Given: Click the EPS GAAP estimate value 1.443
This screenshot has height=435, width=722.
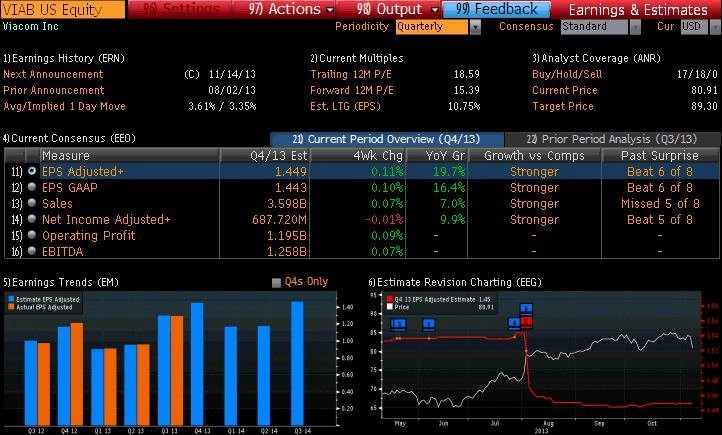Looking at the screenshot, I should (x=291, y=188).
